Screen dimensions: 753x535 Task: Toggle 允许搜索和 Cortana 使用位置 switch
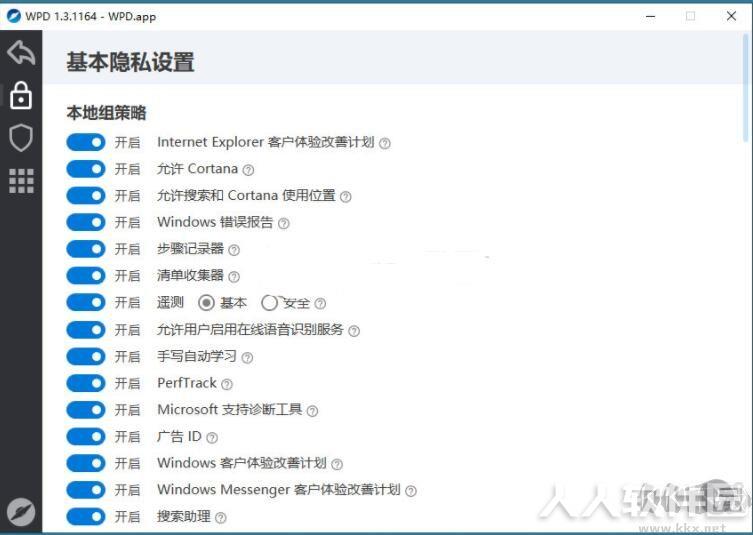coord(85,195)
